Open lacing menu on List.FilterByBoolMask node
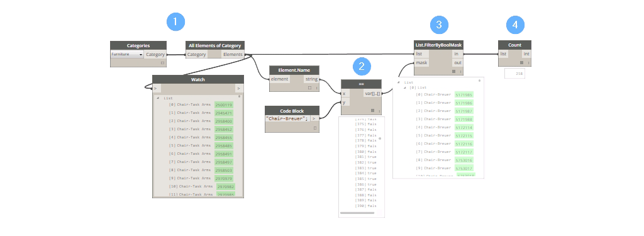This screenshot has width=644, height=236. click(460, 71)
